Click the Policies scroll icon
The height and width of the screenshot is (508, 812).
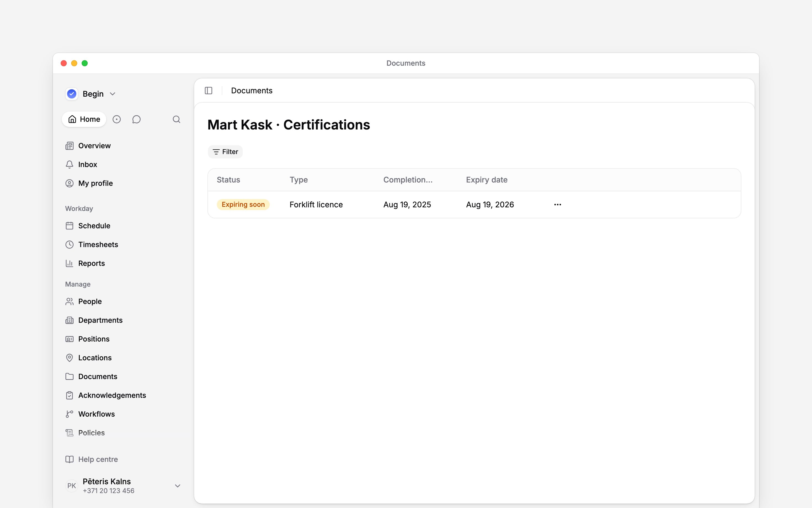[x=70, y=433]
